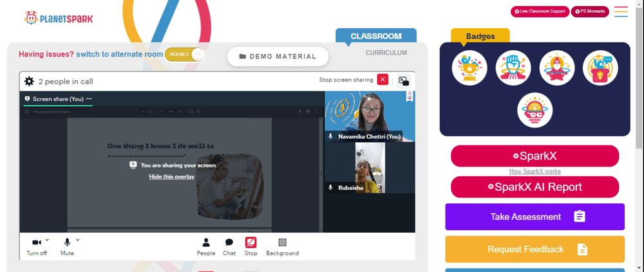Click the '2 people in call' text
Screen dimensions: 644x272
[x=66, y=82]
